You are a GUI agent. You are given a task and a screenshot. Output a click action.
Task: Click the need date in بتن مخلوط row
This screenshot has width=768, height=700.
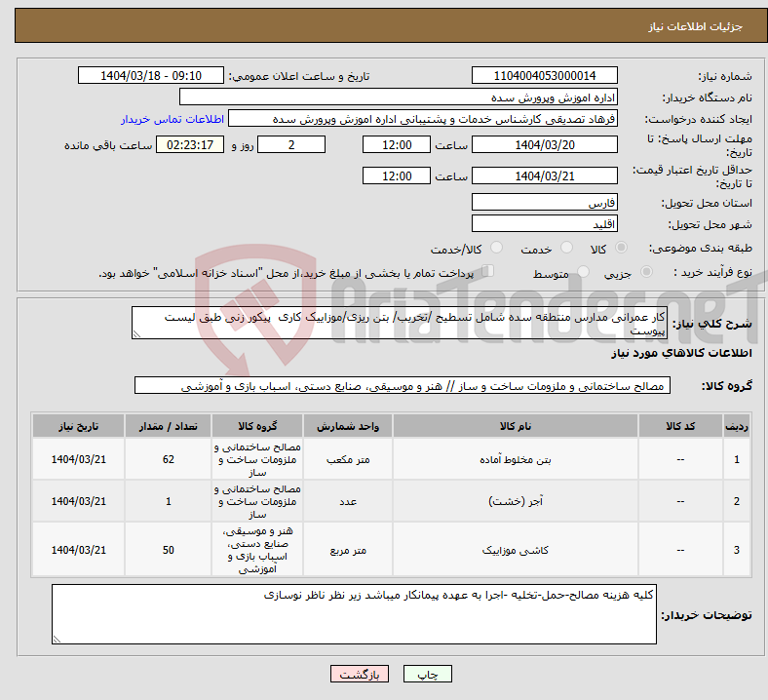[78, 459]
